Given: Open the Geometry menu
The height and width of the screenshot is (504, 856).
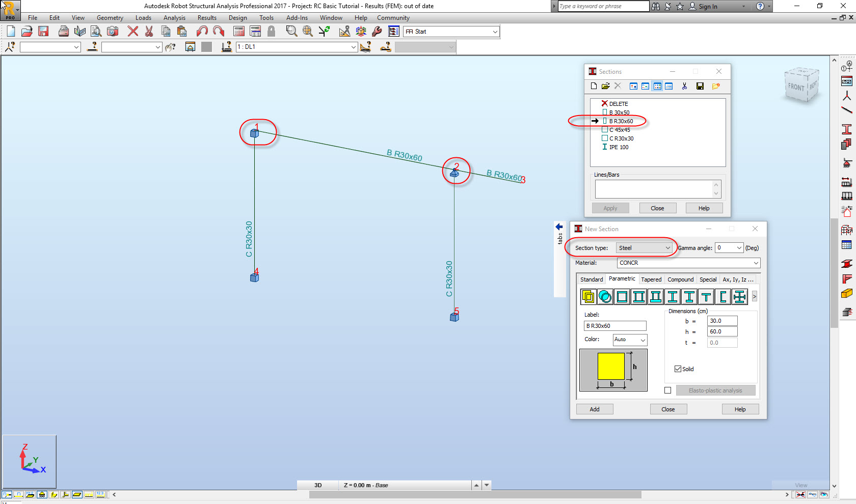Looking at the screenshot, I should click(x=110, y=17).
